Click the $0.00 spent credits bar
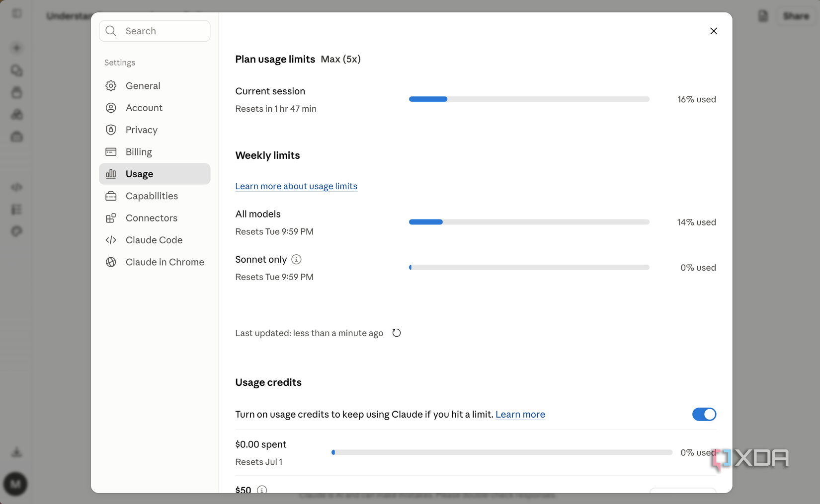 click(502, 452)
